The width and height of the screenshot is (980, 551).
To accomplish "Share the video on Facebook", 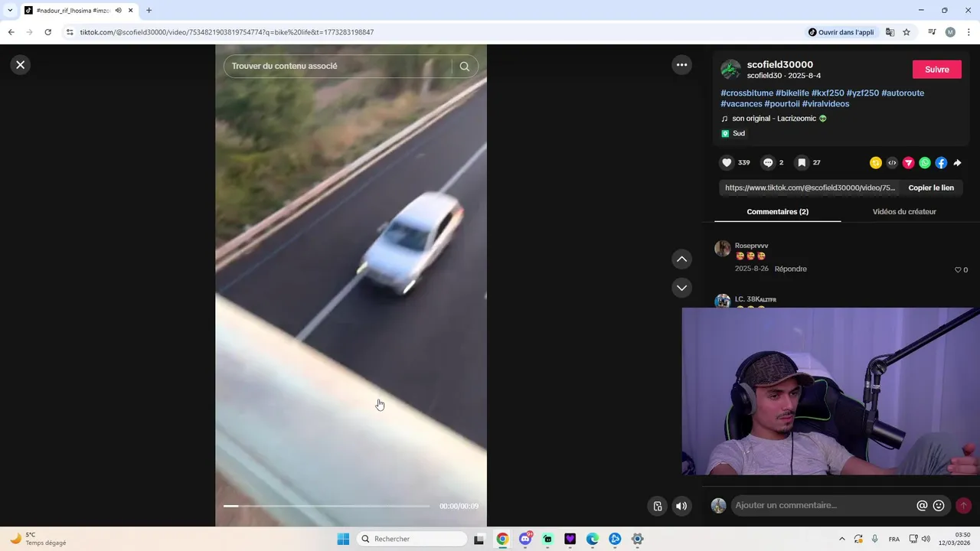I will click(x=941, y=163).
